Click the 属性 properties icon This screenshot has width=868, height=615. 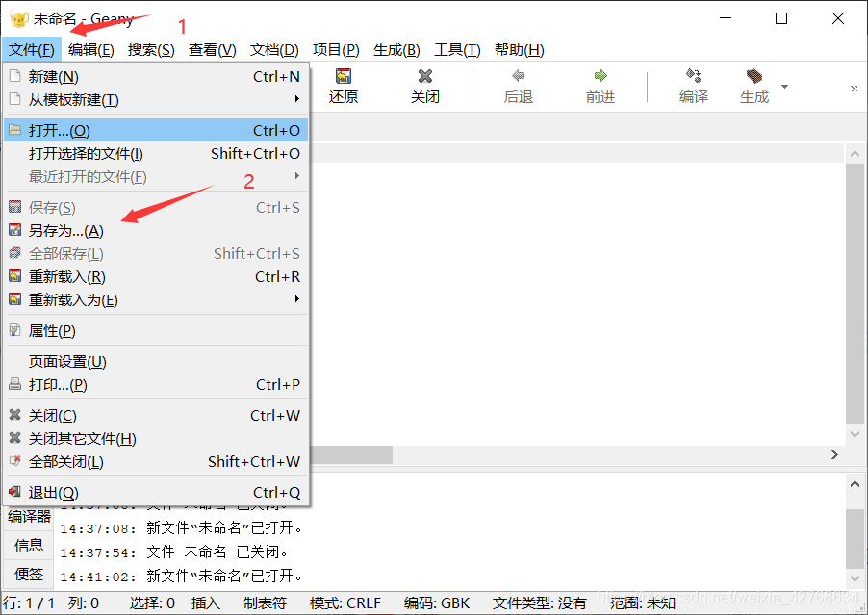15,330
